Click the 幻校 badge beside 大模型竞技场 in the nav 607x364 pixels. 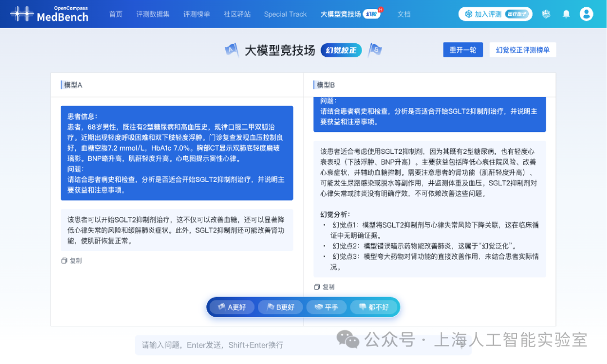tap(372, 14)
